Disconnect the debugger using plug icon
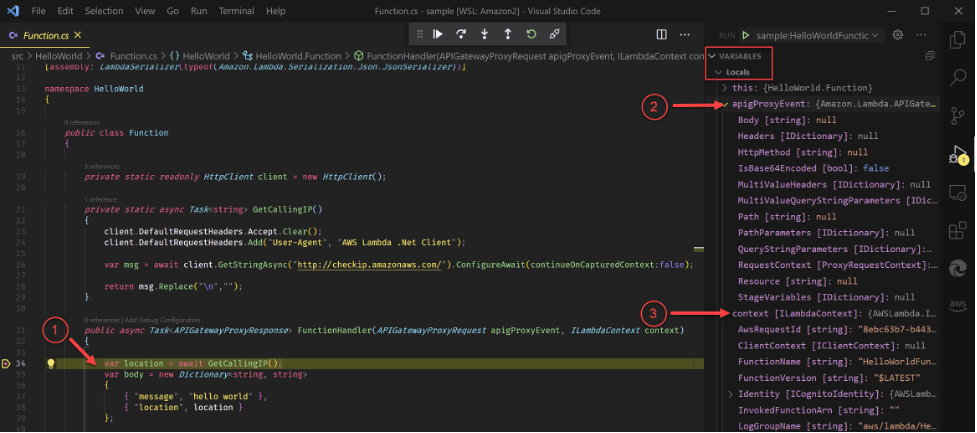The width and height of the screenshot is (977, 433). pyautogui.click(x=554, y=34)
